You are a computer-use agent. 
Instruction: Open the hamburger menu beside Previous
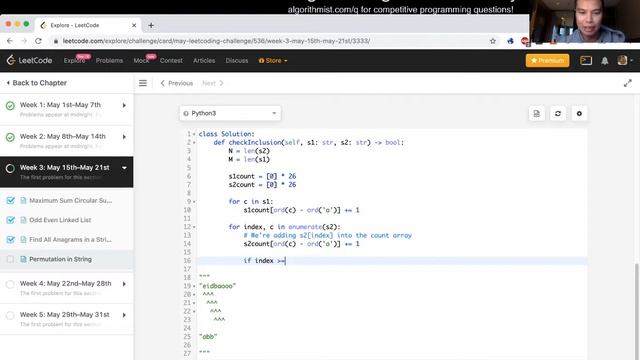tap(142, 83)
